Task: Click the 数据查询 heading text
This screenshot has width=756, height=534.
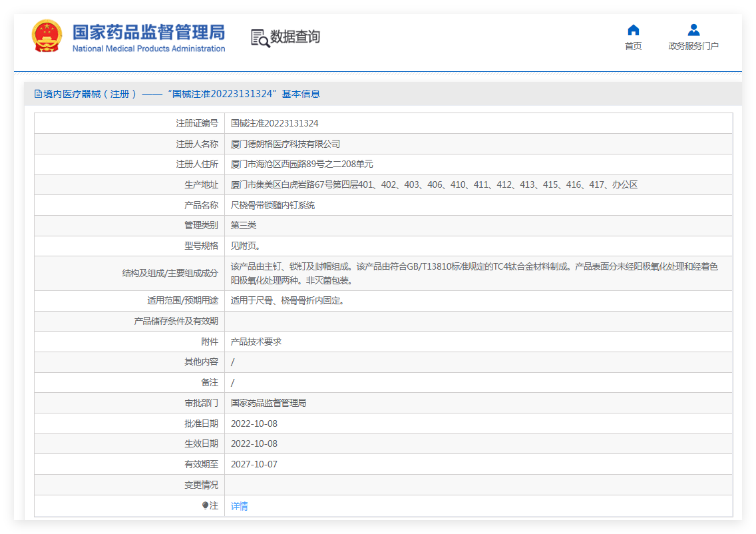Action: coord(295,37)
